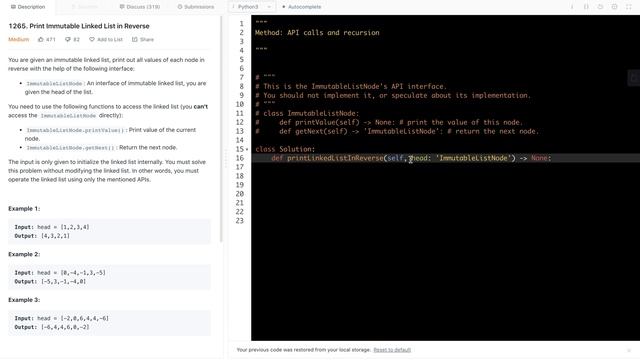
Task: Collapse the class Solution fold arrow at line 15
Action: pos(247,149)
